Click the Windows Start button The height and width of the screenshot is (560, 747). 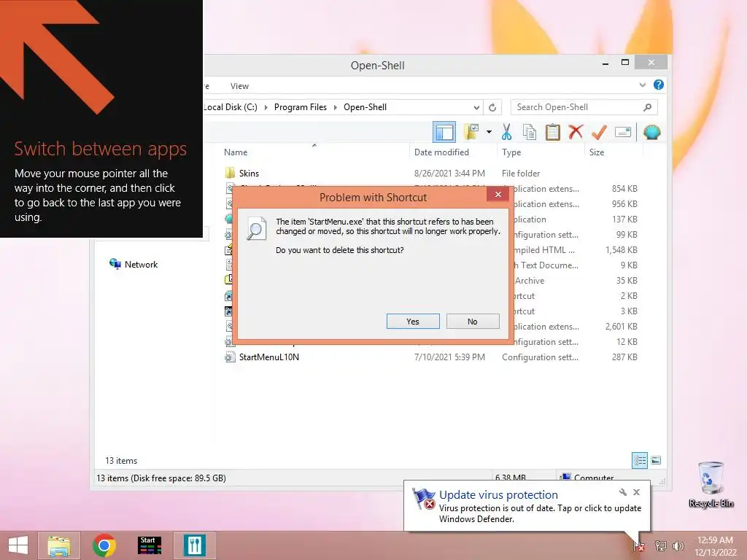(18, 545)
